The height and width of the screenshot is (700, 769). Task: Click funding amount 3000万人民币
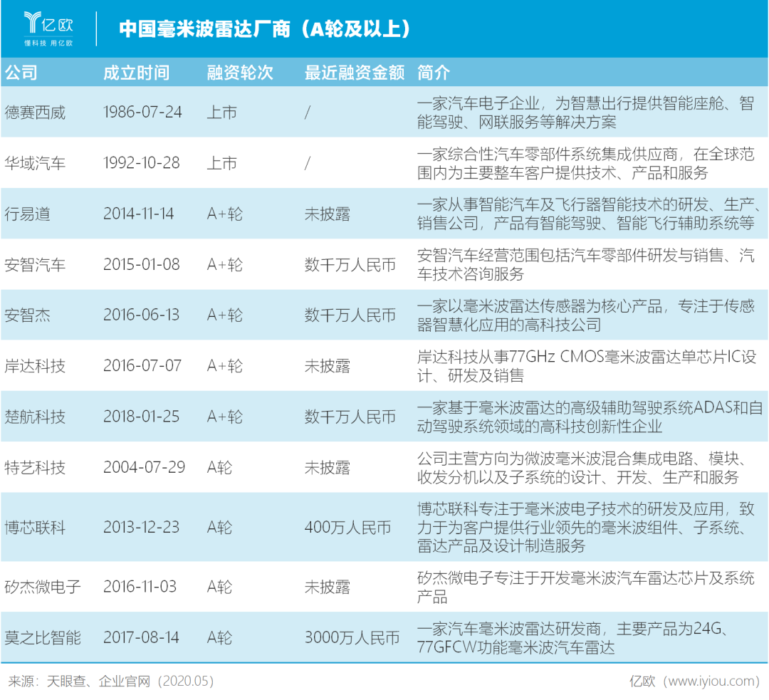coord(352,638)
